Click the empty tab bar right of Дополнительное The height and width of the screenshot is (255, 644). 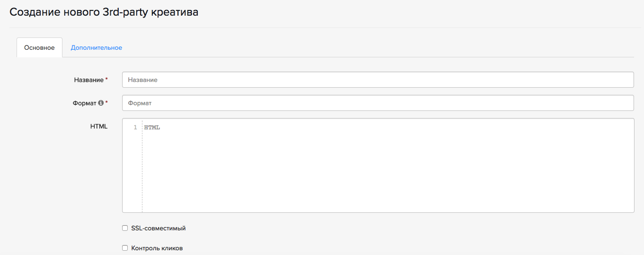coord(379,48)
